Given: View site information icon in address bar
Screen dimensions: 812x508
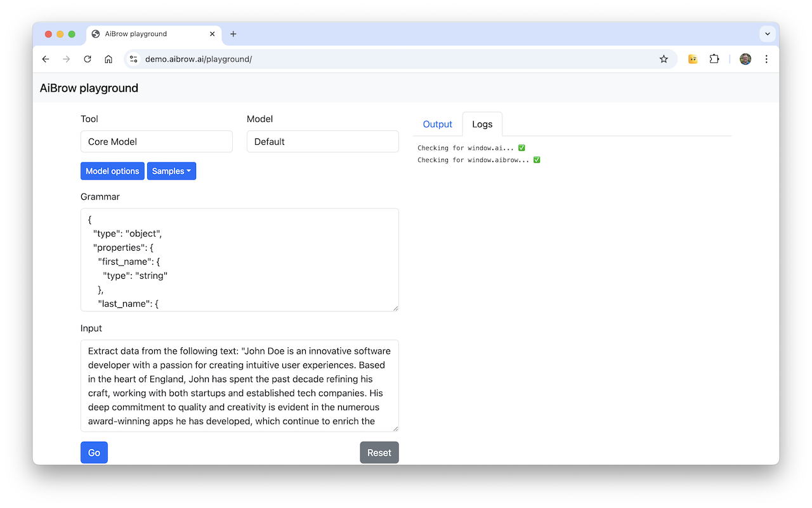Looking at the screenshot, I should pyautogui.click(x=133, y=59).
